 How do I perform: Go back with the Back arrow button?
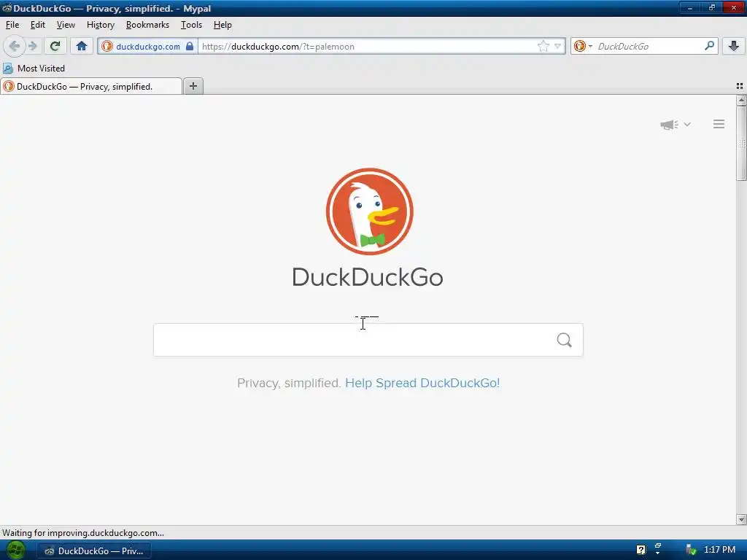pyautogui.click(x=15, y=46)
